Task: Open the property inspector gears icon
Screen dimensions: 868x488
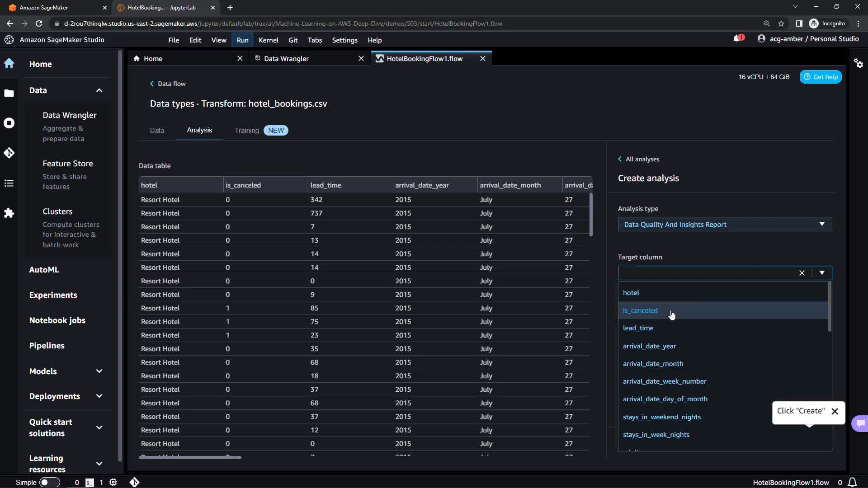Action: (858, 63)
